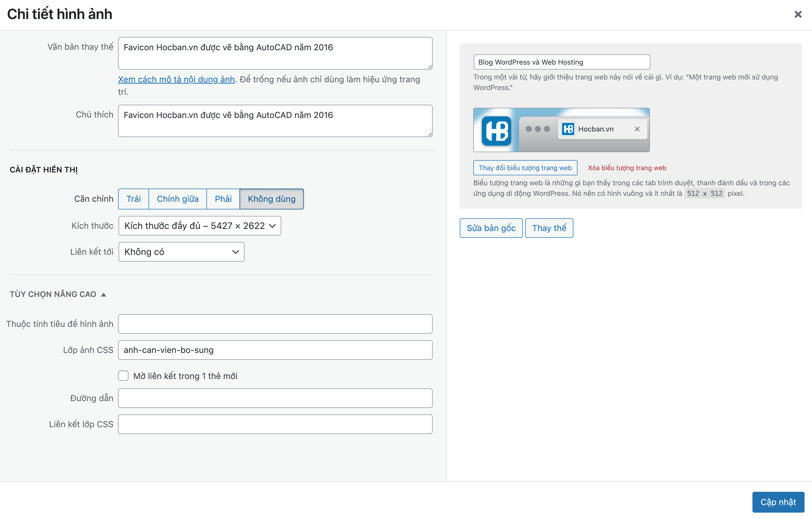Select Không dùng alignment option
Screen dimensions: 812x519
(271, 199)
